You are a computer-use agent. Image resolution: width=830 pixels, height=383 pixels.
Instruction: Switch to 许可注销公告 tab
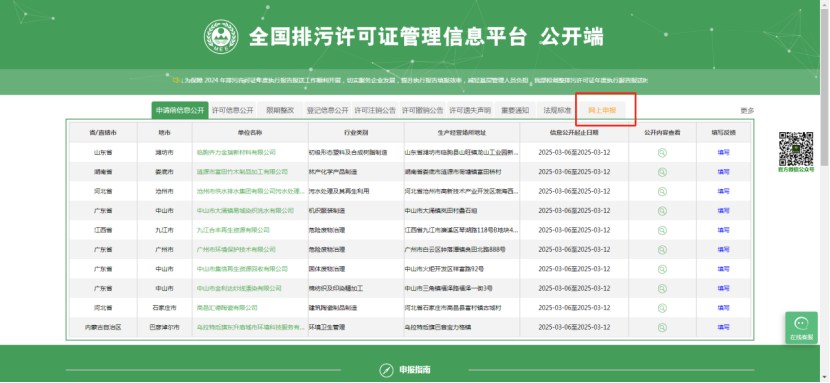point(375,111)
